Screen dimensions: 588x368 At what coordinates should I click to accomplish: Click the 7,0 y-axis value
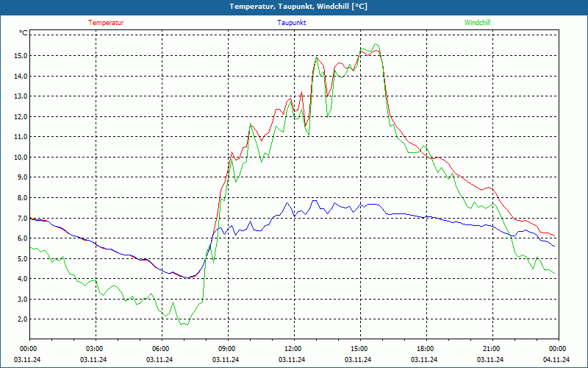[23, 218]
